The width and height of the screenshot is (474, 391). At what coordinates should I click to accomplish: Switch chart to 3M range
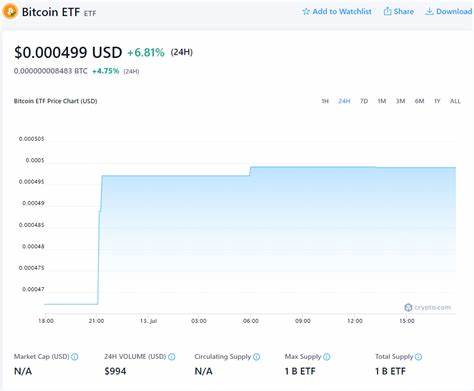pos(400,101)
